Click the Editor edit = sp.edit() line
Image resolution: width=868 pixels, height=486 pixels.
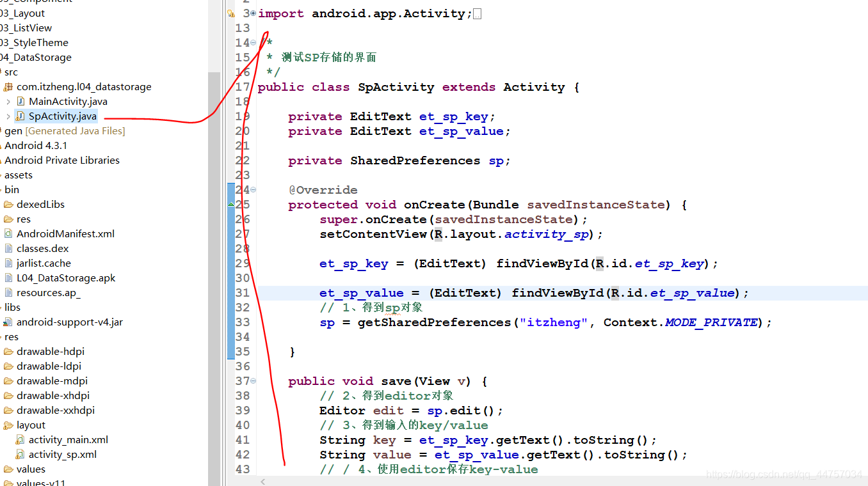tap(412, 411)
